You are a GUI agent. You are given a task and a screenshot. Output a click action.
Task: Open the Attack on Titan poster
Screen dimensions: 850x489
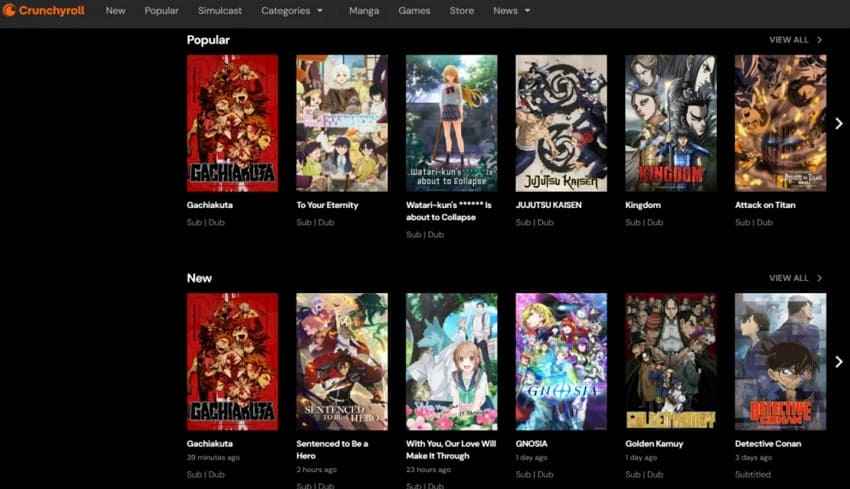781,123
